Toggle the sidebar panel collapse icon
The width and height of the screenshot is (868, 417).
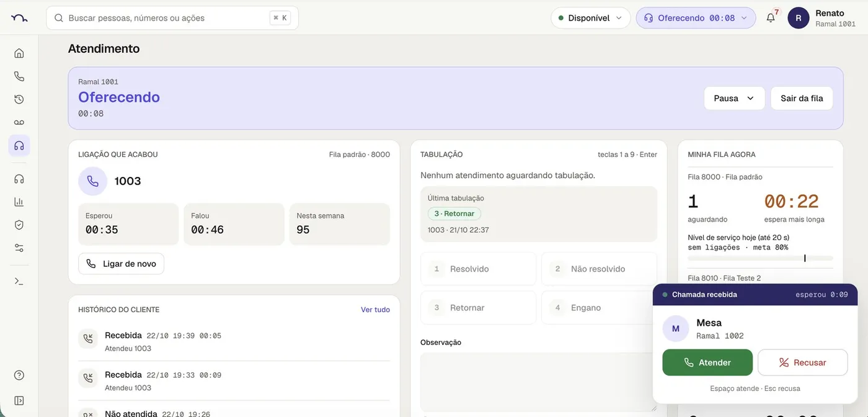(19, 401)
